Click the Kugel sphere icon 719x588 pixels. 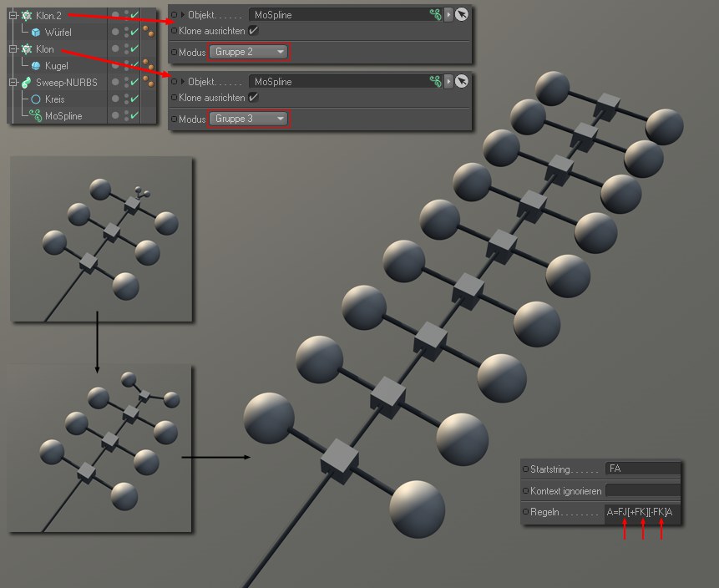[36, 65]
